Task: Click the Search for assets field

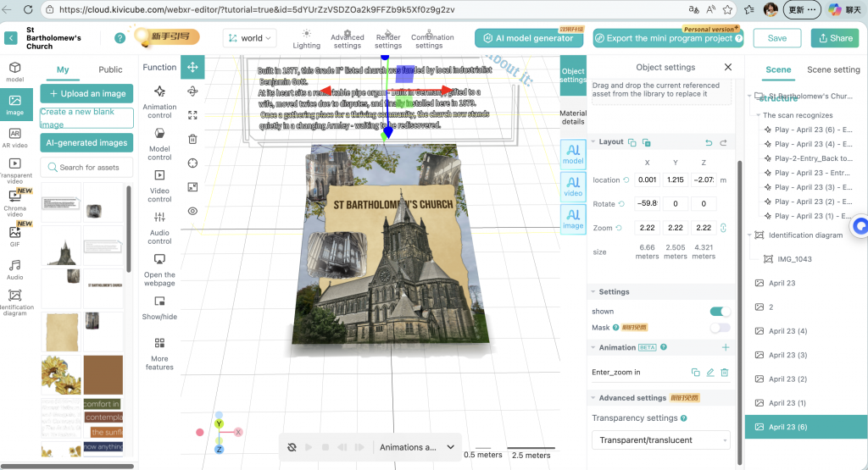Action: (87, 167)
